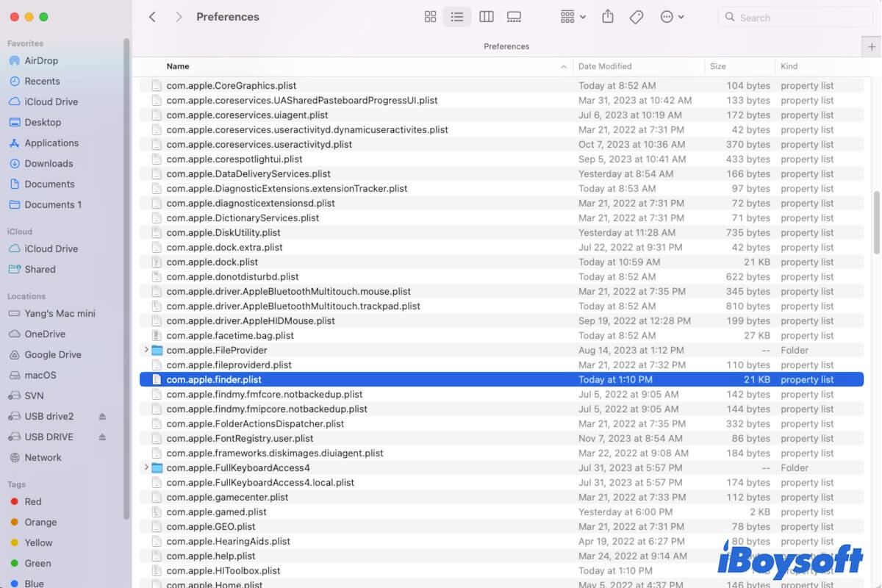Viewport: 882px width, 588px height.
Task: Click the Edit Tags icon
Action: (637, 17)
